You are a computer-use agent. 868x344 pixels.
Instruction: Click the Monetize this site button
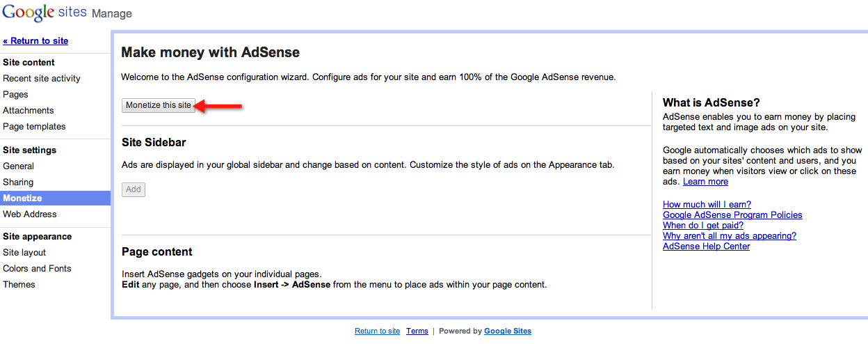[x=158, y=105]
